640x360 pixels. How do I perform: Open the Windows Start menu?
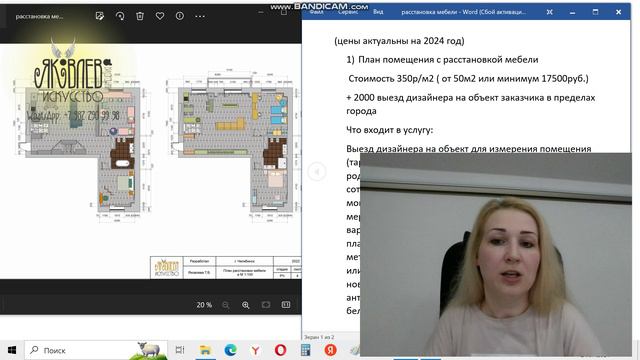[12, 350]
